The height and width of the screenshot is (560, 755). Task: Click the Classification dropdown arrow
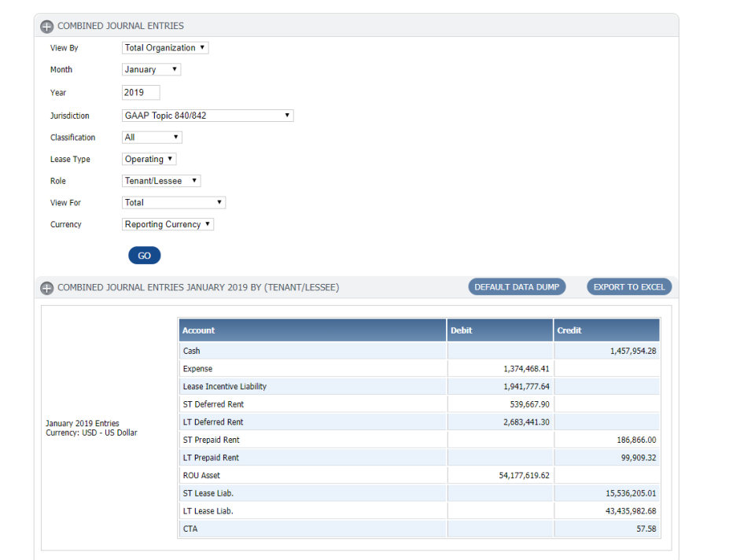click(175, 137)
